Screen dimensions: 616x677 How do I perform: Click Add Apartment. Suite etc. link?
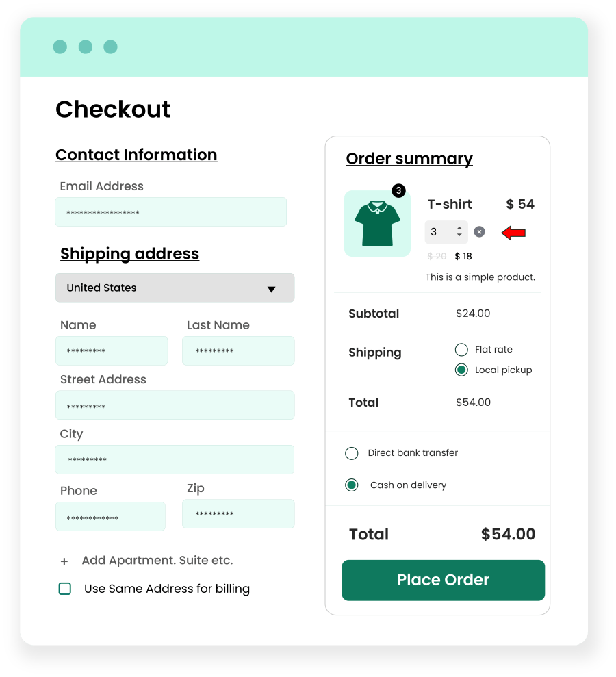(157, 561)
